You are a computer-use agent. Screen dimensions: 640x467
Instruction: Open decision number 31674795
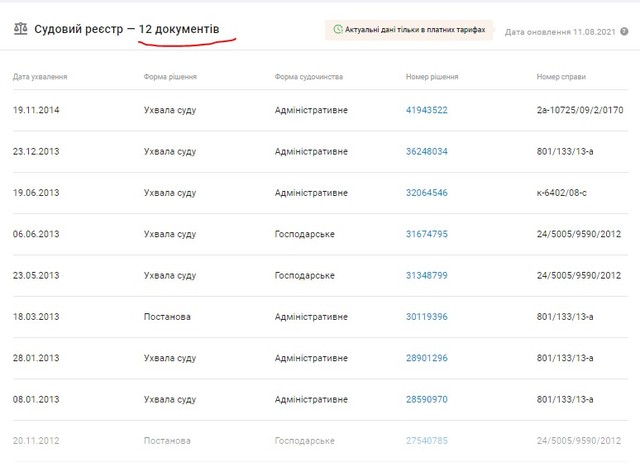click(426, 234)
